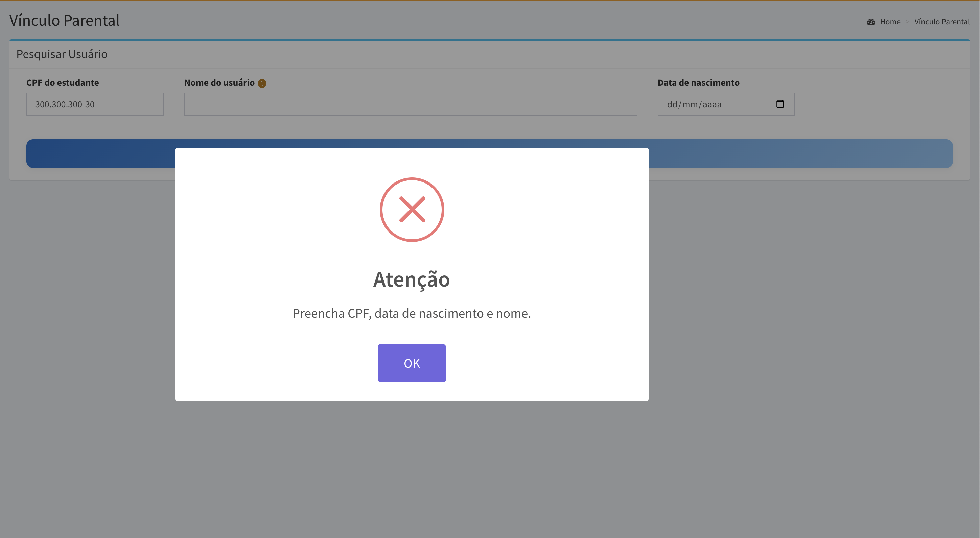Go to Home breadcrumb link
Screen dimensions: 980x538
pos(890,22)
